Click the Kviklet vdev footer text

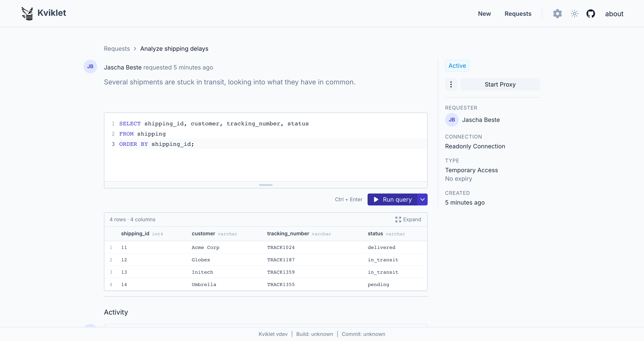point(273,334)
